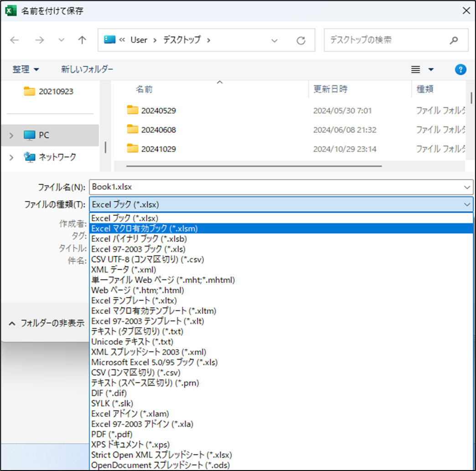Image resolution: width=476 pixels, height=471 pixels.
Task: Choose Excel アドイン (*.xlam)
Action: pyautogui.click(x=281, y=414)
